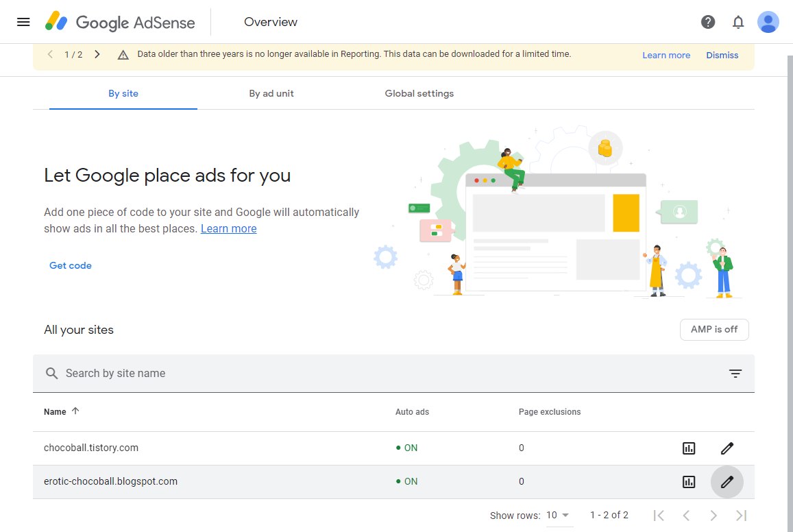Click page exclusions count for chocoball.tistory.com
The image size is (793, 532).
[521, 448]
